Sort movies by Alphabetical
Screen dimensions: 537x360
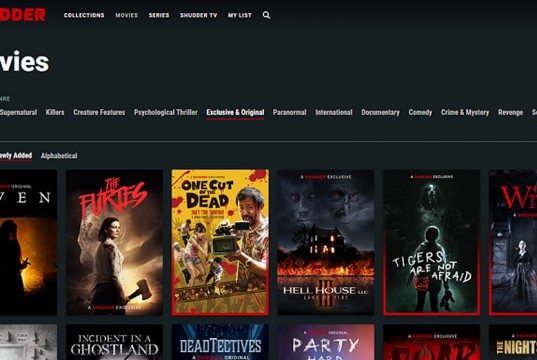(x=59, y=156)
